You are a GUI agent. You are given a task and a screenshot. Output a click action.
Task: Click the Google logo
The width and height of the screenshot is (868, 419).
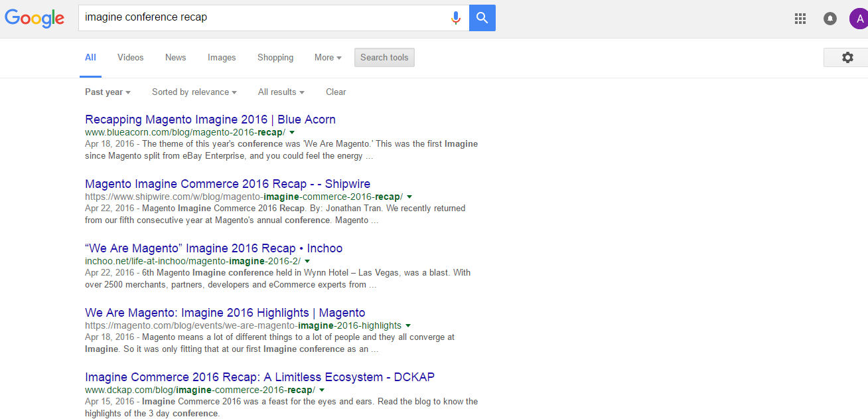point(35,18)
